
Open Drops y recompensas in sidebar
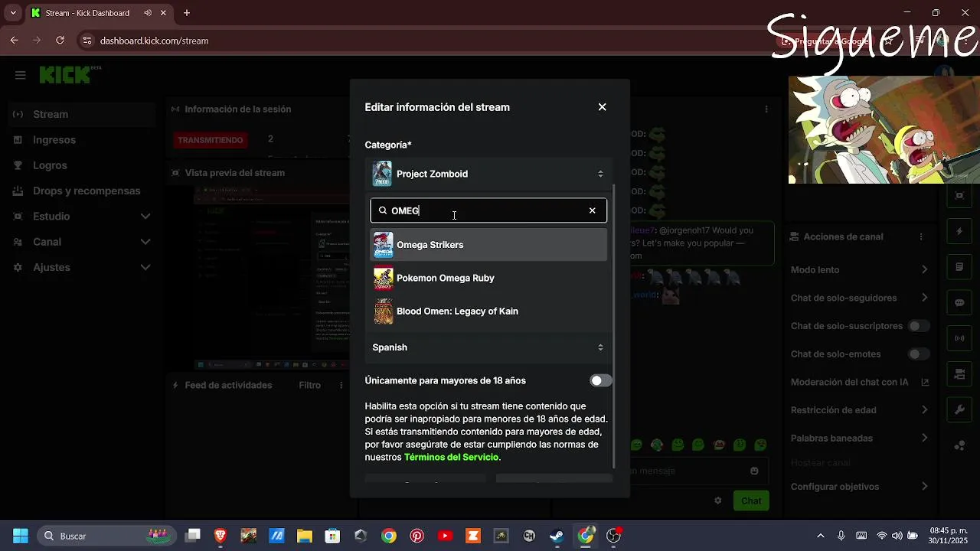click(80, 191)
